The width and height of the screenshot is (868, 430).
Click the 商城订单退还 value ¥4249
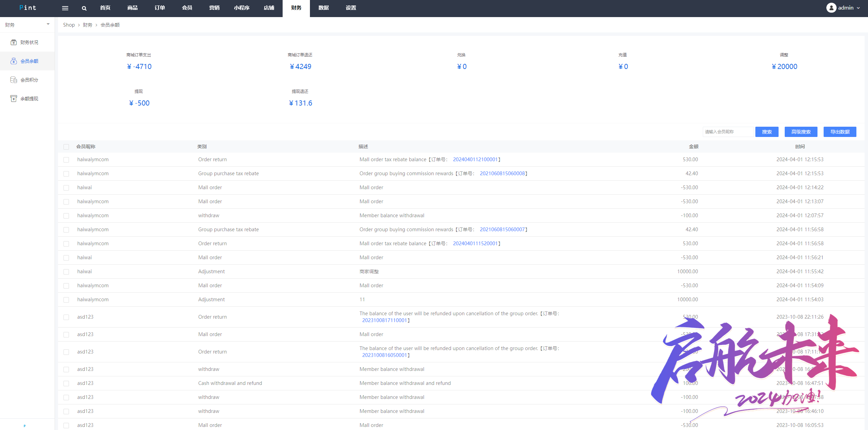(x=300, y=67)
